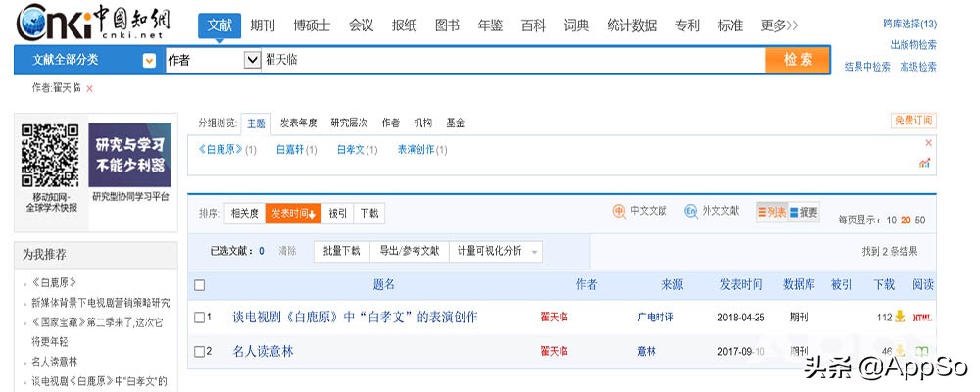Click 导出/参考文献 button
Screen dimensions: 980x392
(x=410, y=251)
